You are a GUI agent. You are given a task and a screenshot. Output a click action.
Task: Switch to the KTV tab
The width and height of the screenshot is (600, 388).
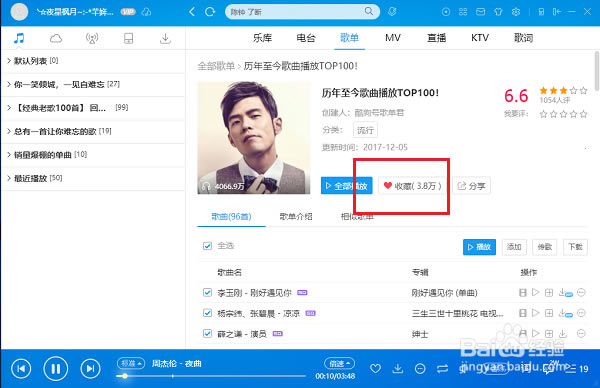480,38
